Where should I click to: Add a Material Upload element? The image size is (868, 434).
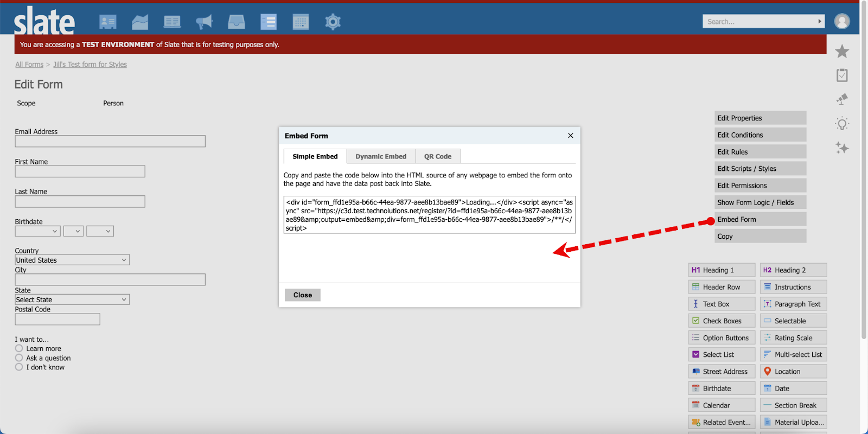(x=793, y=422)
